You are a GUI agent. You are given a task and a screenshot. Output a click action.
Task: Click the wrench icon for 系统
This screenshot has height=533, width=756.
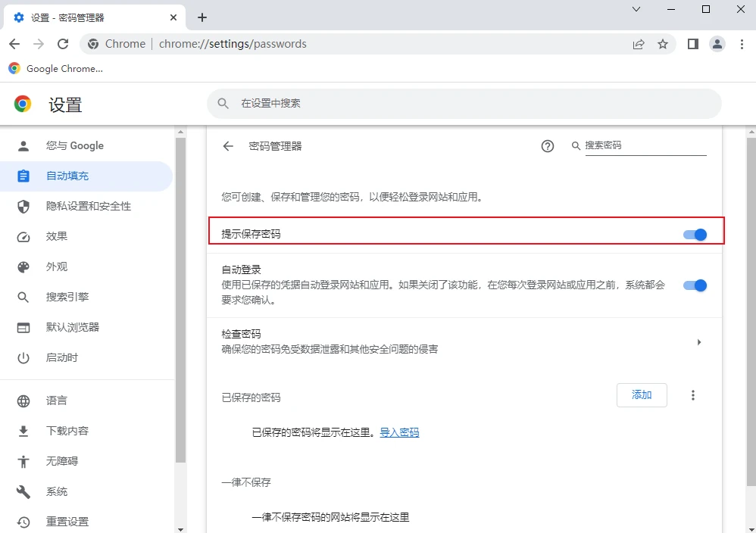[23, 491]
